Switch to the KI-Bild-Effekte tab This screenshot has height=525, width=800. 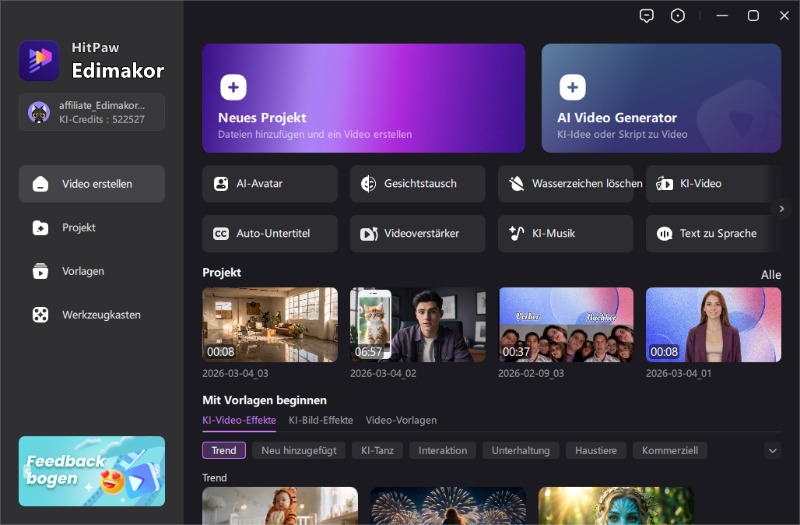point(321,420)
